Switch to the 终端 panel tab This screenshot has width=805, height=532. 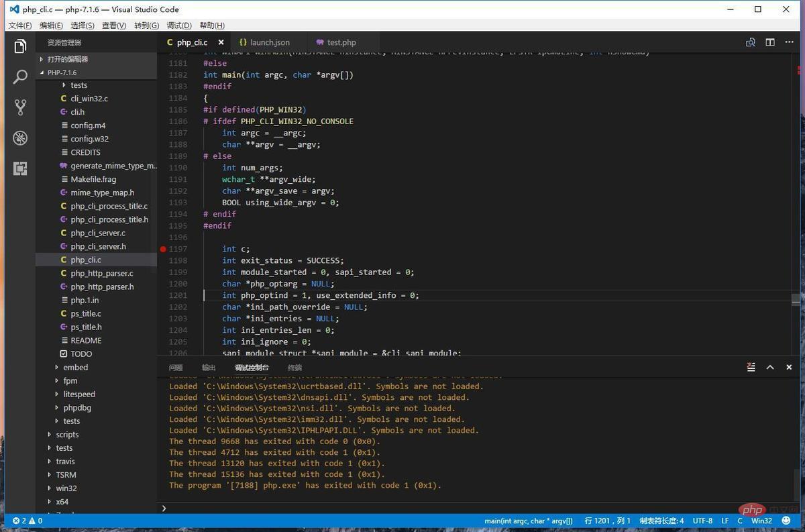pos(294,368)
